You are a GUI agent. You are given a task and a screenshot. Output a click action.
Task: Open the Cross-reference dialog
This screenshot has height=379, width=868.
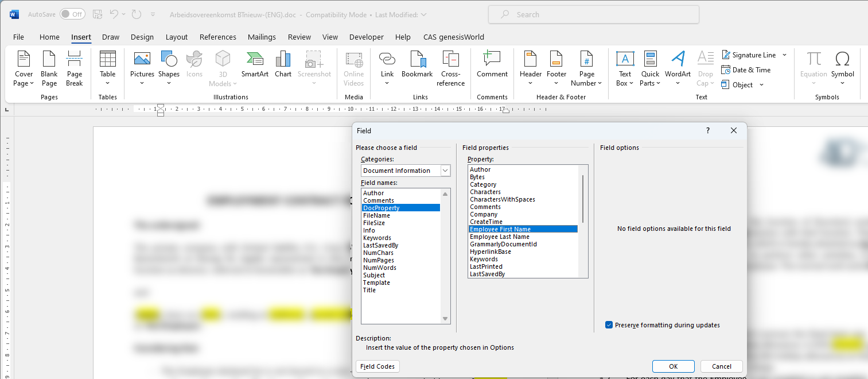point(451,68)
